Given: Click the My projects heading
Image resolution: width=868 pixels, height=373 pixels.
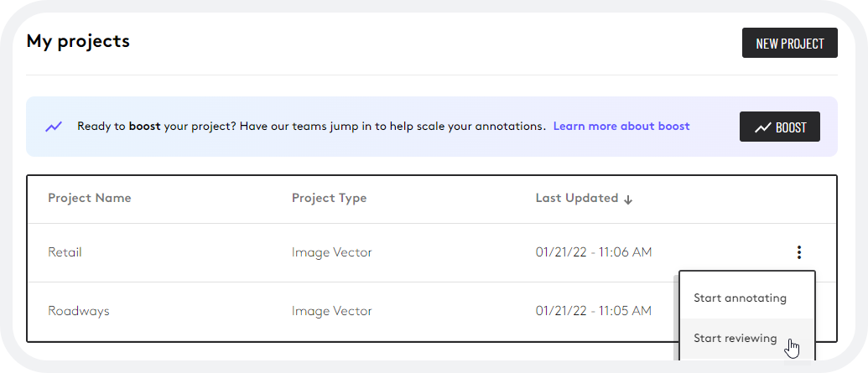Looking at the screenshot, I should click(78, 42).
